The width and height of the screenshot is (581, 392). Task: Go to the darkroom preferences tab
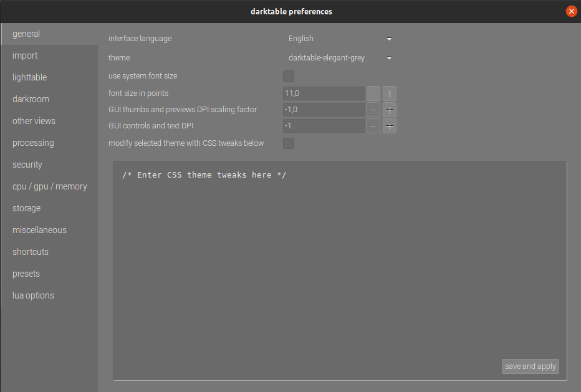click(49, 99)
